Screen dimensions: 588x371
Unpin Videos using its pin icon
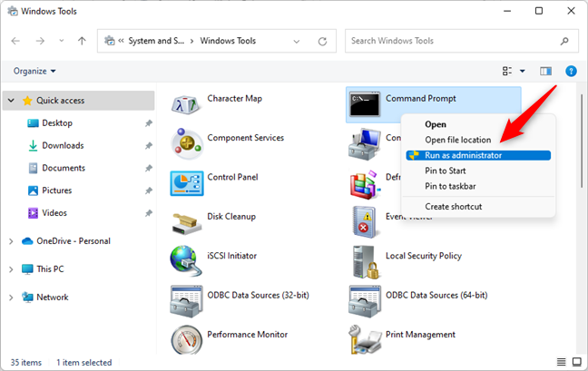[149, 213]
